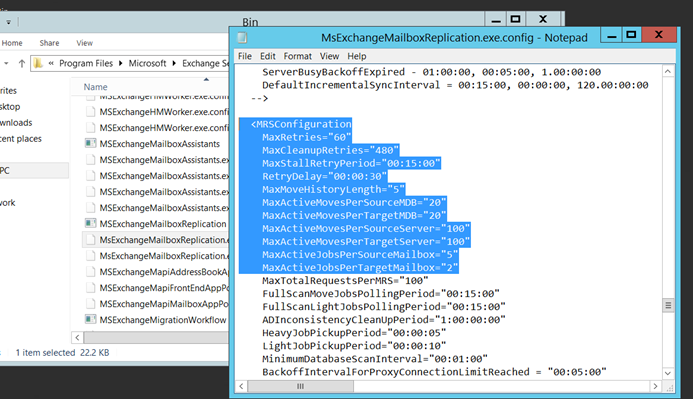Click the Notepad horizontal scrollbar thumb
Viewport: 693px width, 399px height.
[x=301, y=386]
